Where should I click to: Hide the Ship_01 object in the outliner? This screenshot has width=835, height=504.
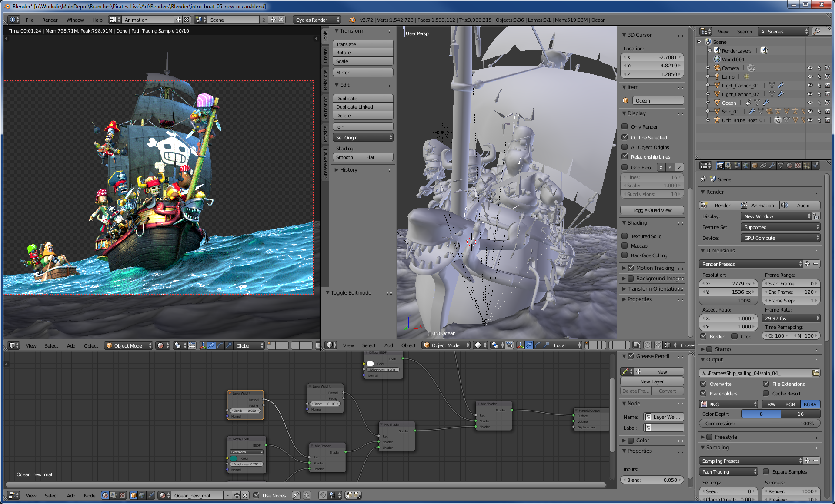[810, 111]
